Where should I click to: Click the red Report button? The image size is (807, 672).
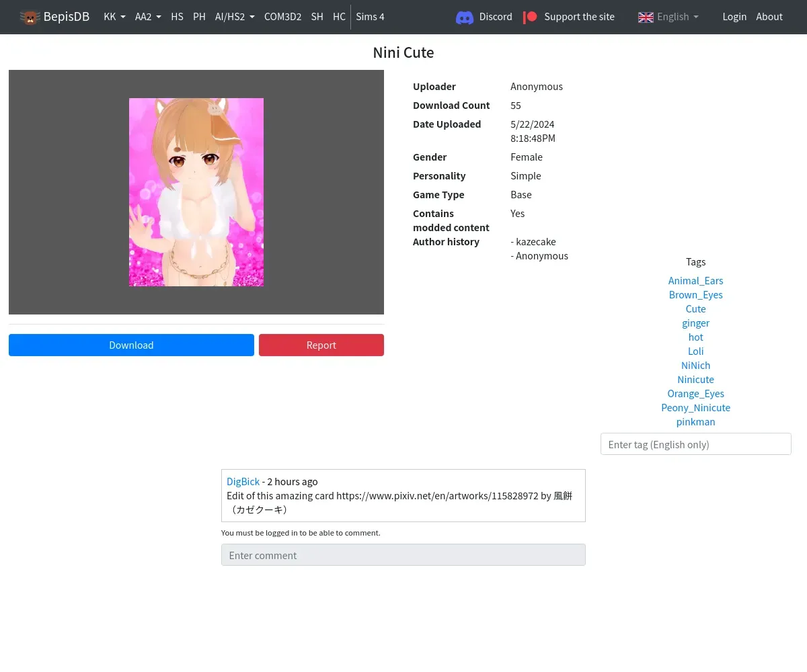pos(321,345)
